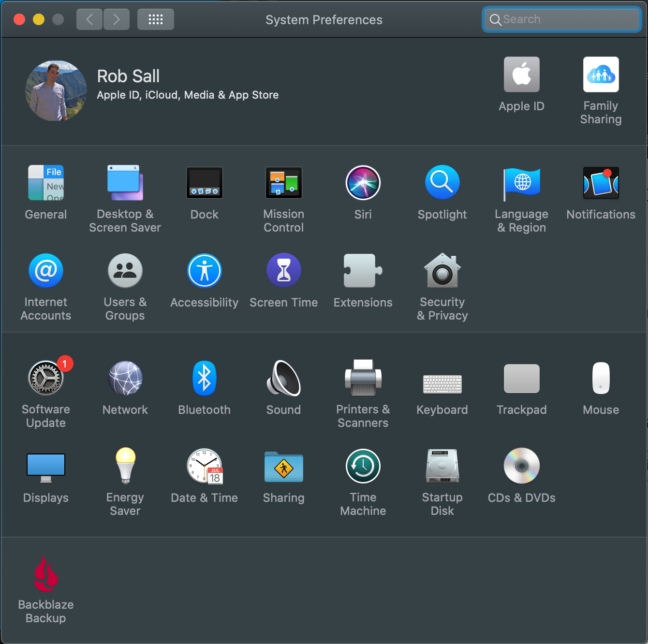Click the 'Apple ID, iCloud, Media & App Store' subtitle
Screen dimensions: 648x644
[x=188, y=95]
